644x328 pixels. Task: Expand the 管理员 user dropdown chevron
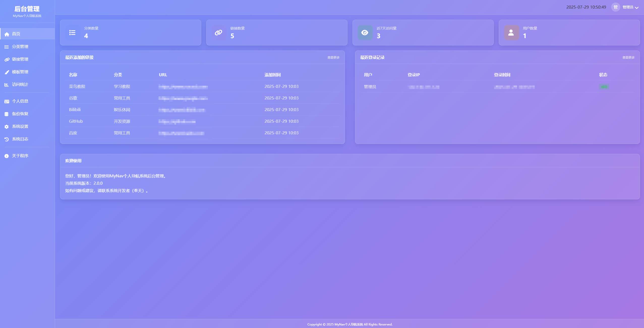(x=637, y=8)
